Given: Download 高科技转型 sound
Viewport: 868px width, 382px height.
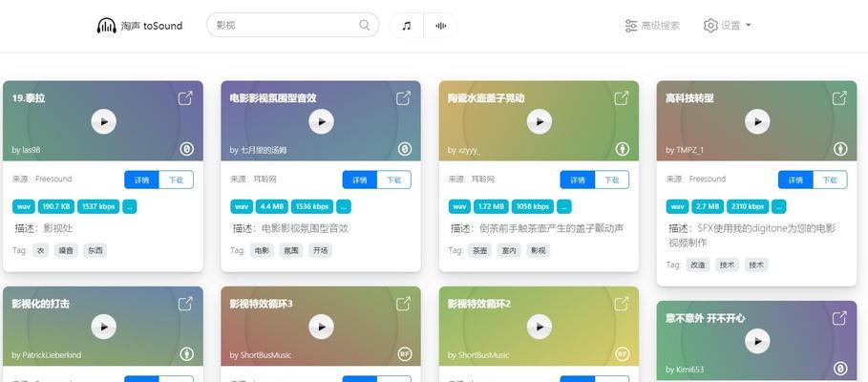Looking at the screenshot, I should (x=830, y=180).
